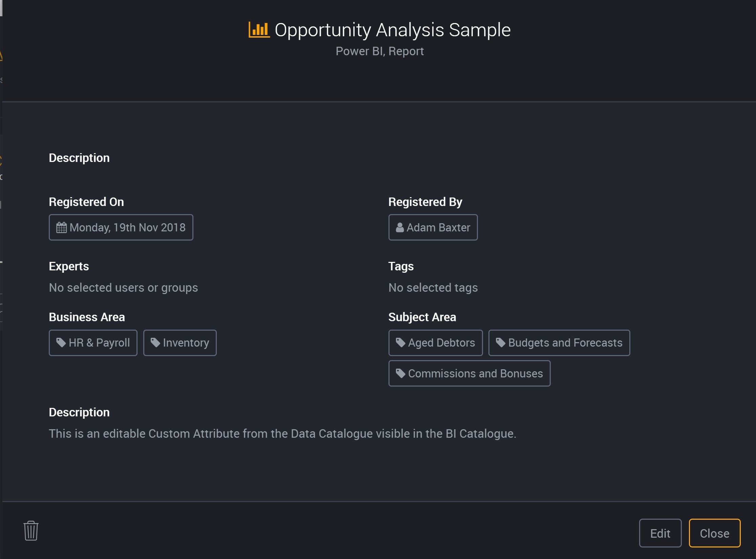
Task: Click 'No selected tags' text
Action: pyautogui.click(x=433, y=288)
